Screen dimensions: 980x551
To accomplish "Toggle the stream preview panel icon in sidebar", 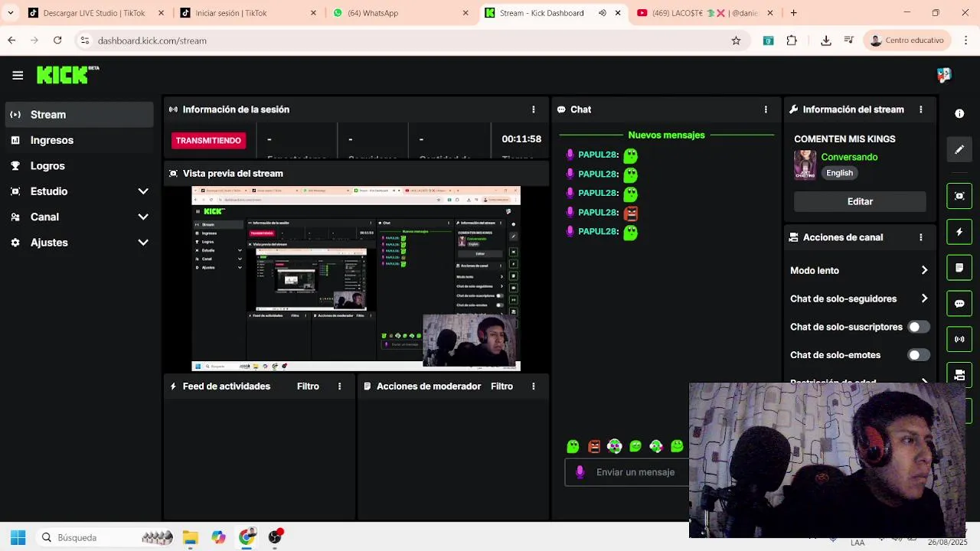I will click(x=959, y=196).
